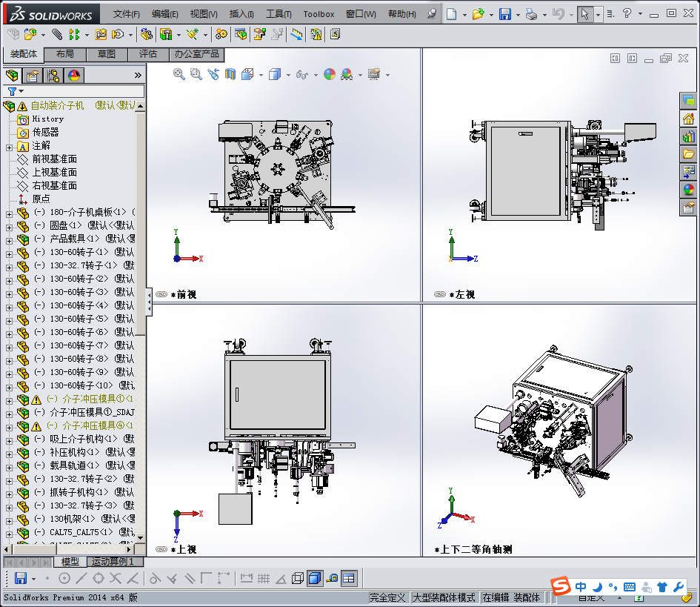This screenshot has width=700, height=607.
Task: Click the *左视 view label link
Action: click(x=461, y=294)
